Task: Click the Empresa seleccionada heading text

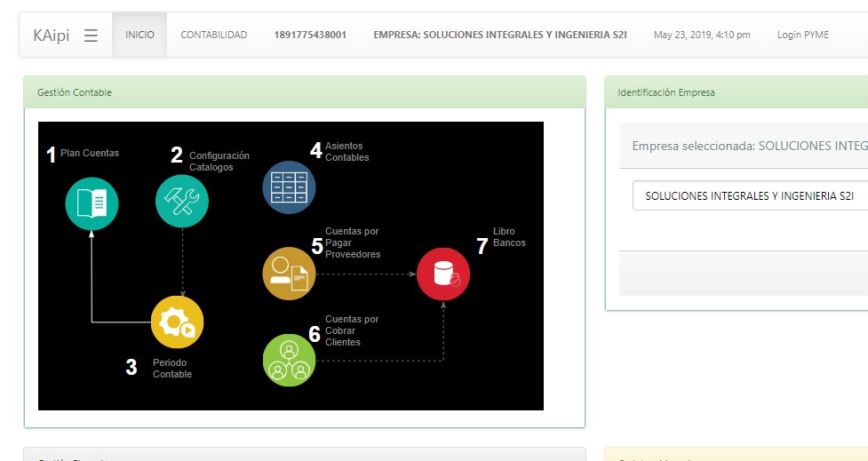Action: 750,146
